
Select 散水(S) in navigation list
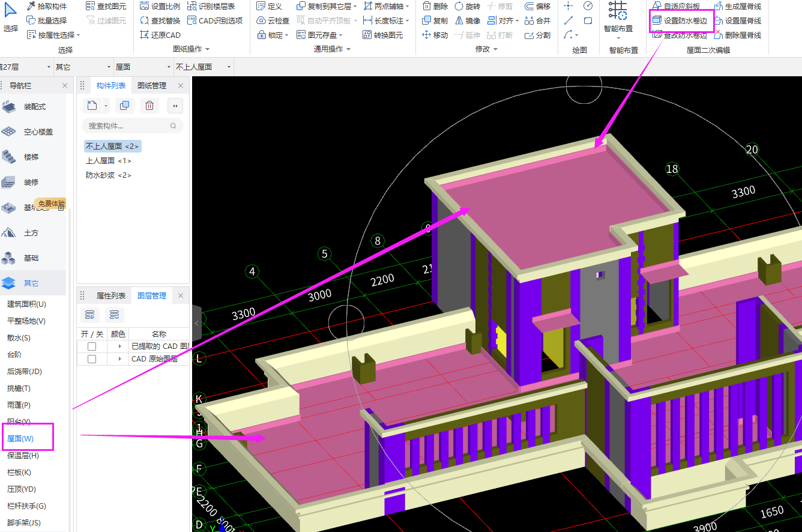19,338
